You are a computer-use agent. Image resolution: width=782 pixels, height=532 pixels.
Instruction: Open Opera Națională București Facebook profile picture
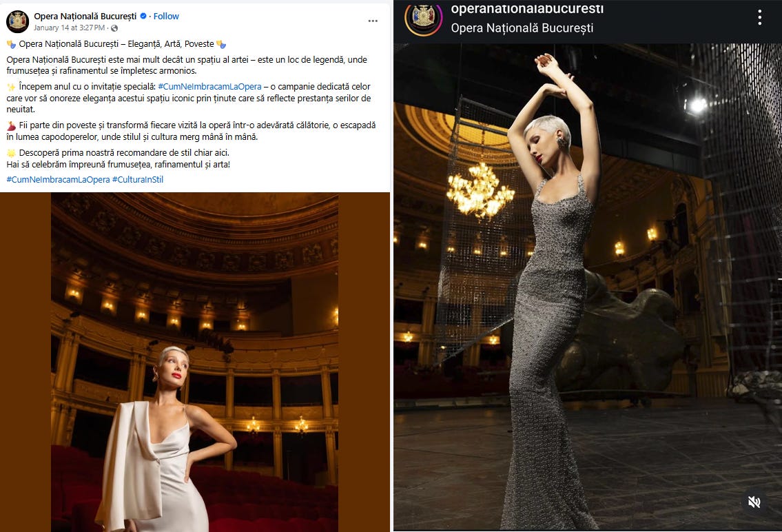[x=17, y=21]
